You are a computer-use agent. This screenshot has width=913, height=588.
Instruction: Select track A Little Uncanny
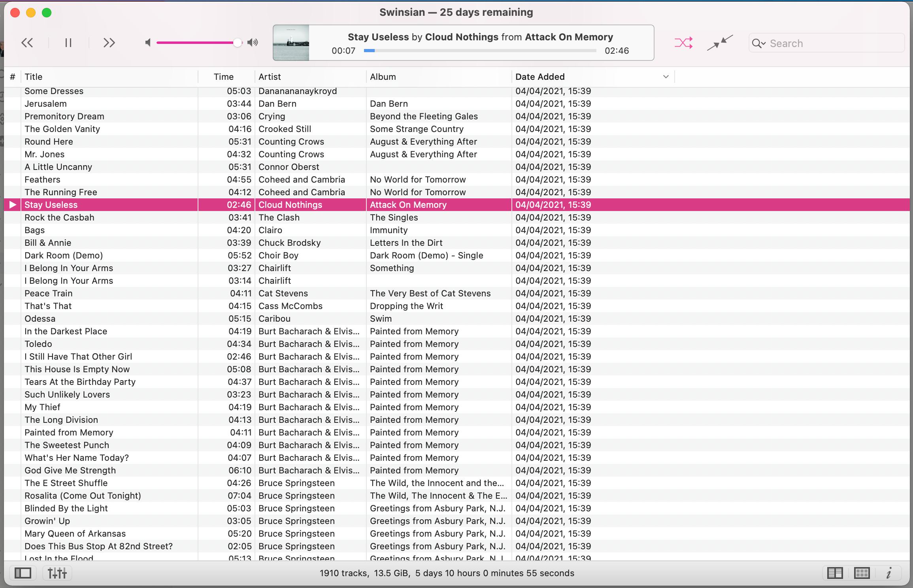click(x=457, y=167)
